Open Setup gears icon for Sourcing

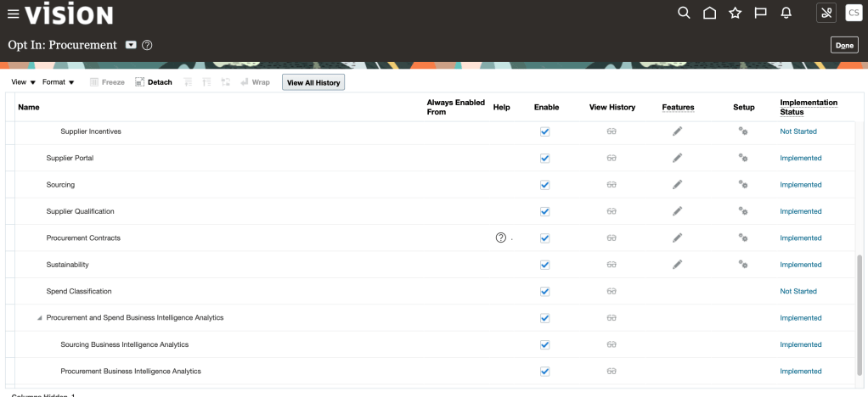pos(742,185)
